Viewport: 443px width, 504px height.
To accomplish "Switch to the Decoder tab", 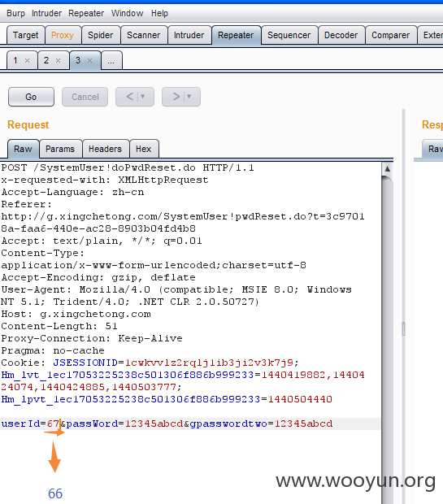I will click(341, 35).
